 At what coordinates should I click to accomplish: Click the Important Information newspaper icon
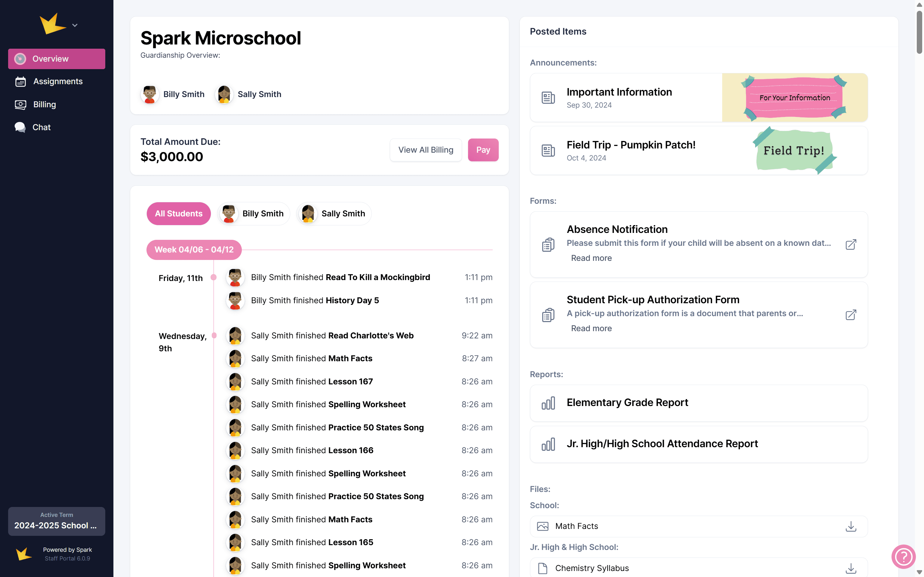click(x=548, y=98)
